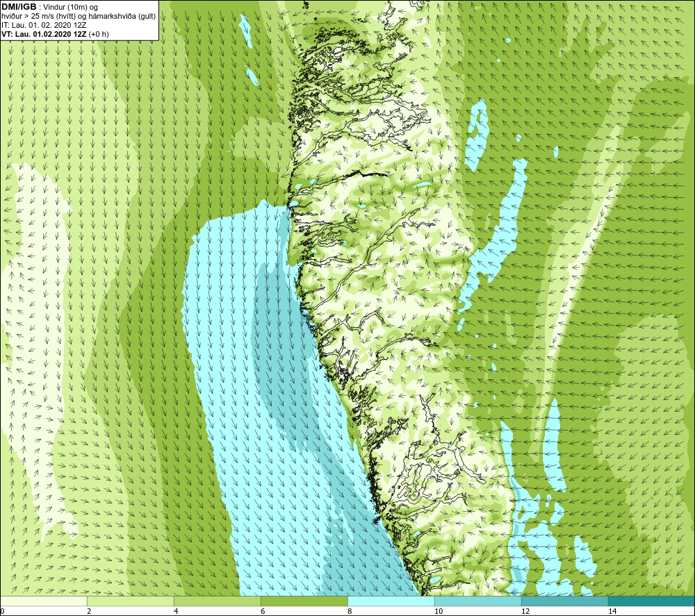Click the 6–8 m/s olive green swatch
Image resolution: width=695 pixels, height=616 pixels.
304,601
